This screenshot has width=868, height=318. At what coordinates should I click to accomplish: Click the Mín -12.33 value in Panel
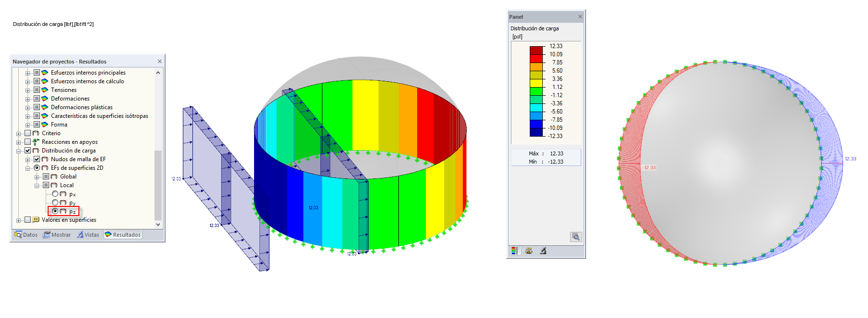[x=556, y=162]
